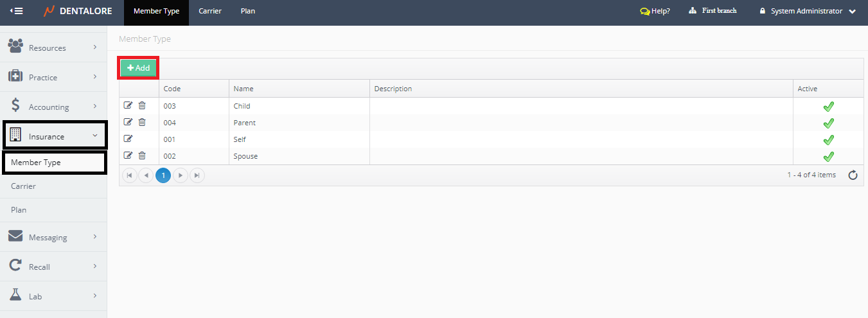868x318 pixels.
Task: Edit the Self member type
Action: [128, 139]
